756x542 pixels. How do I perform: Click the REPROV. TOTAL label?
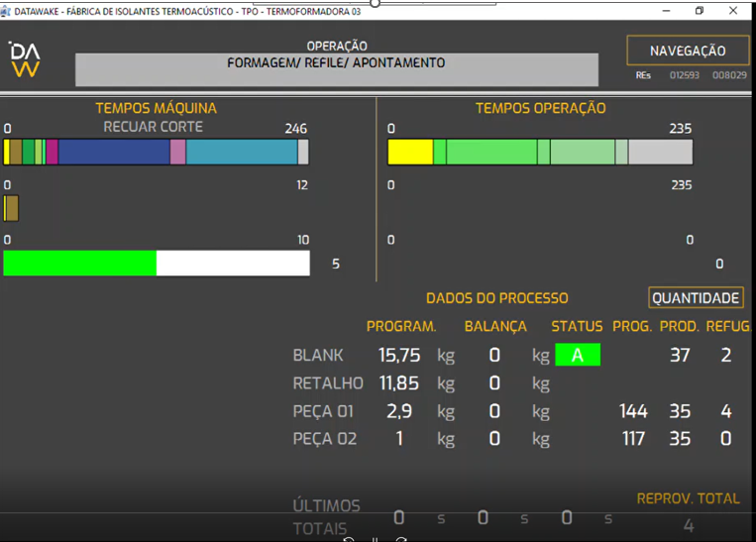[x=688, y=498]
